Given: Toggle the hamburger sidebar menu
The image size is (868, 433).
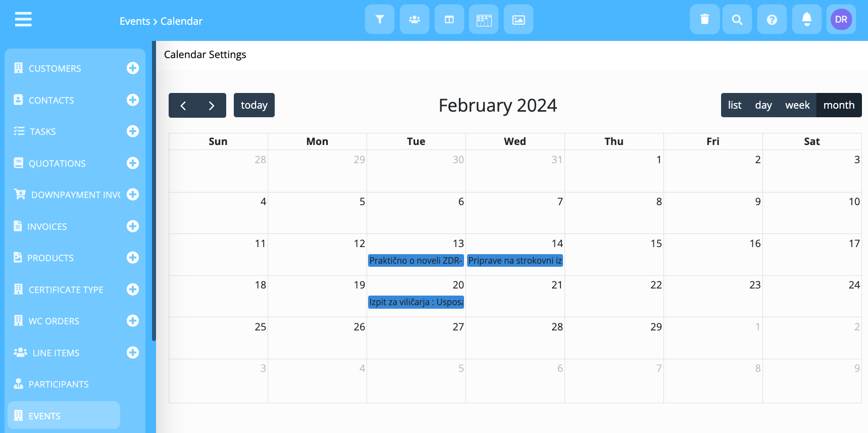Looking at the screenshot, I should point(23,20).
